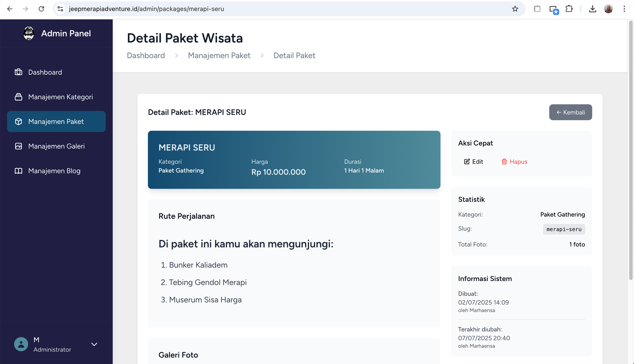The image size is (634, 364).
Task: Click the Manajemen Paket box icon
Action: pyautogui.click(x=19, y=122)
